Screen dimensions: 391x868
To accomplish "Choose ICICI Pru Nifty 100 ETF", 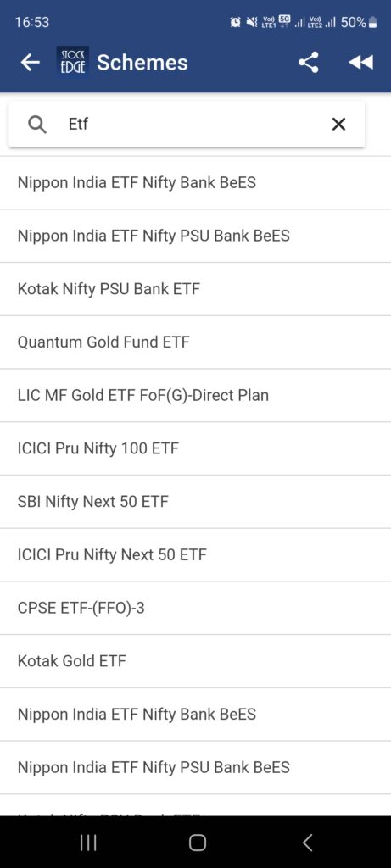I will 195,448.
